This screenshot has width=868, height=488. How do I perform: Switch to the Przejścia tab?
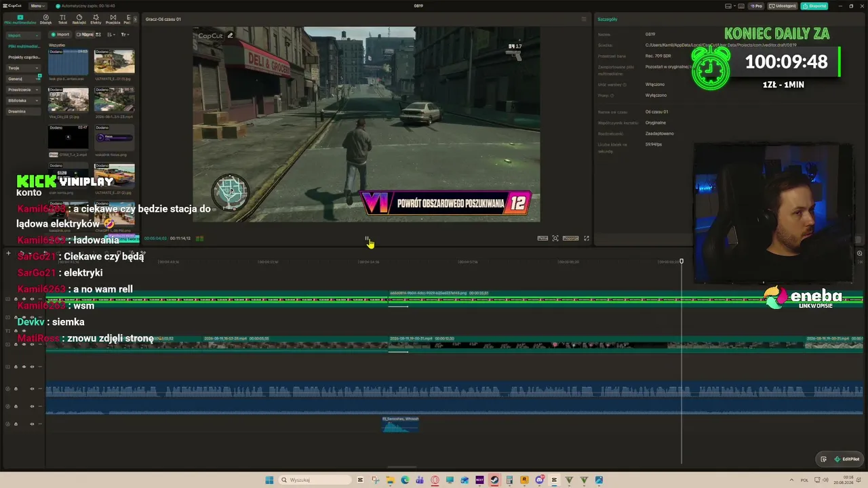(x=113, y=20)
